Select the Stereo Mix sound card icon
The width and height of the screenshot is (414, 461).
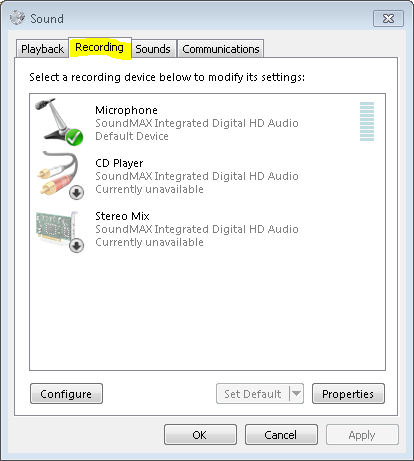point(59,230)
